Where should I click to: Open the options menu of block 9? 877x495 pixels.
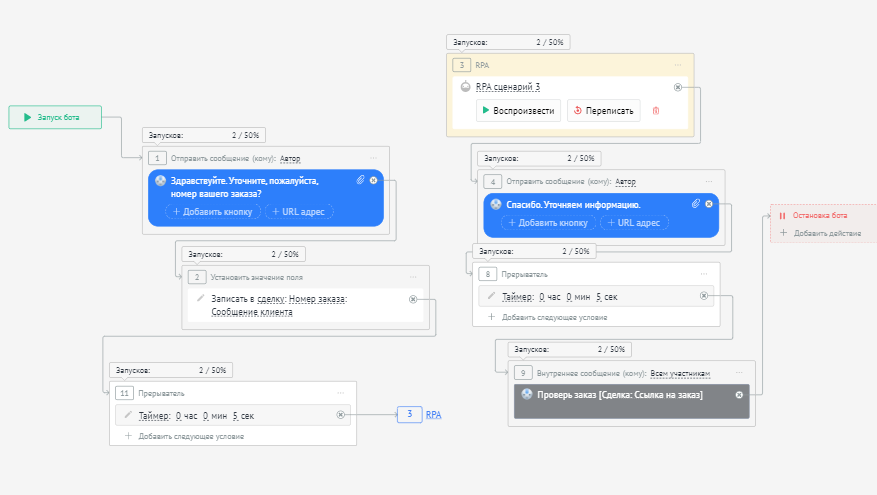point(736,373)
